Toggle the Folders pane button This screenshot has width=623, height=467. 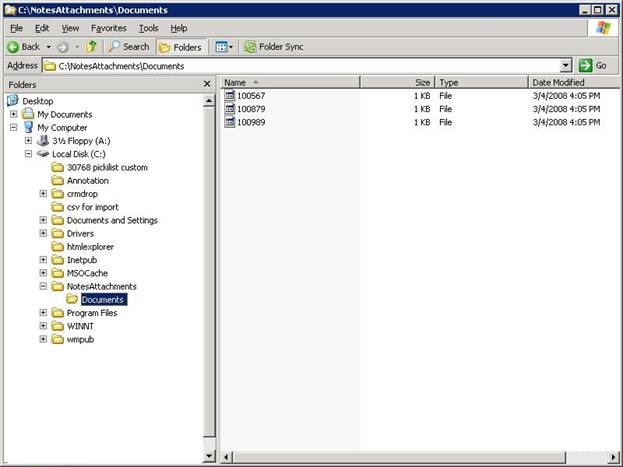pos(181,47)
